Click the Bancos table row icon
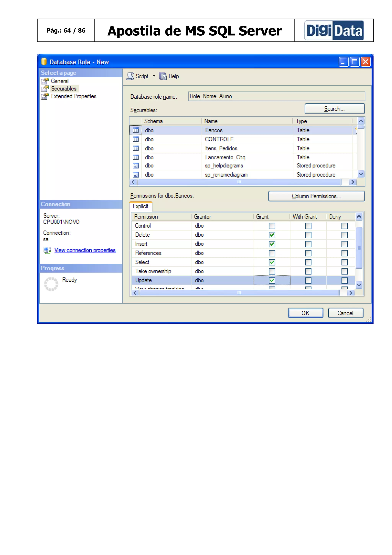 click(136, 130)
